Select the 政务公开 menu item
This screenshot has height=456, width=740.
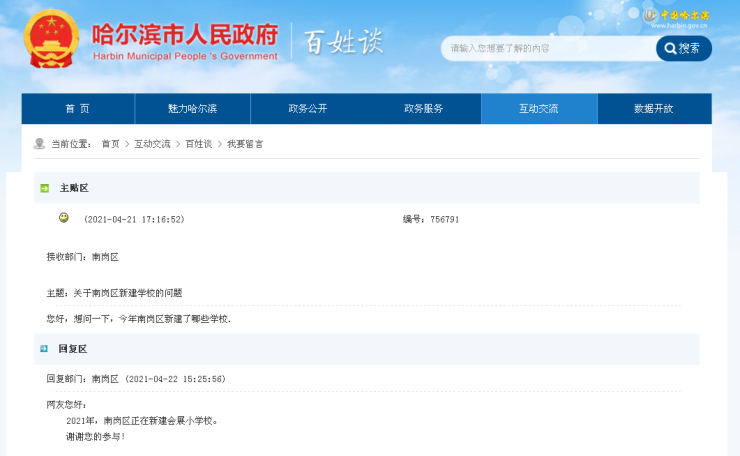click(x=308, y=109)
